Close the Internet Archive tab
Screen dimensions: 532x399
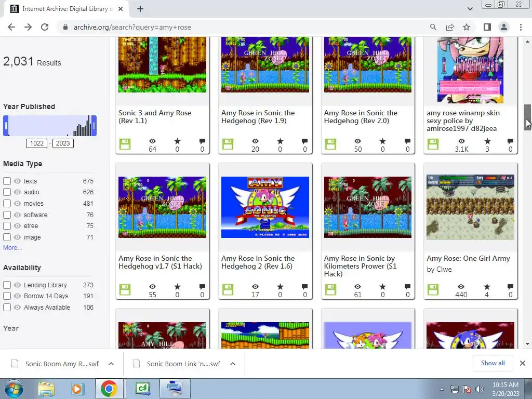(121, 9)
